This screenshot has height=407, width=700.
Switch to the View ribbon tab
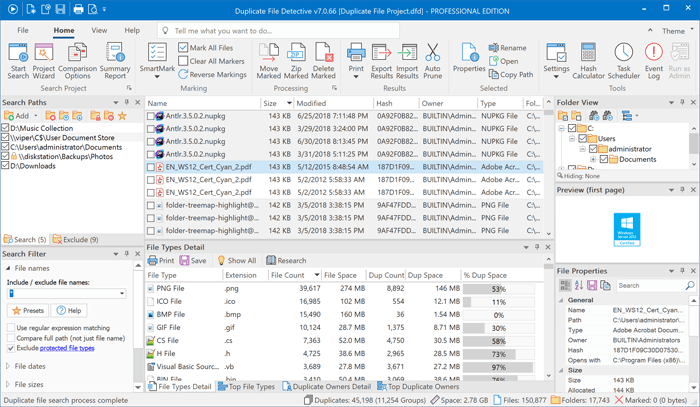(99, 31)
